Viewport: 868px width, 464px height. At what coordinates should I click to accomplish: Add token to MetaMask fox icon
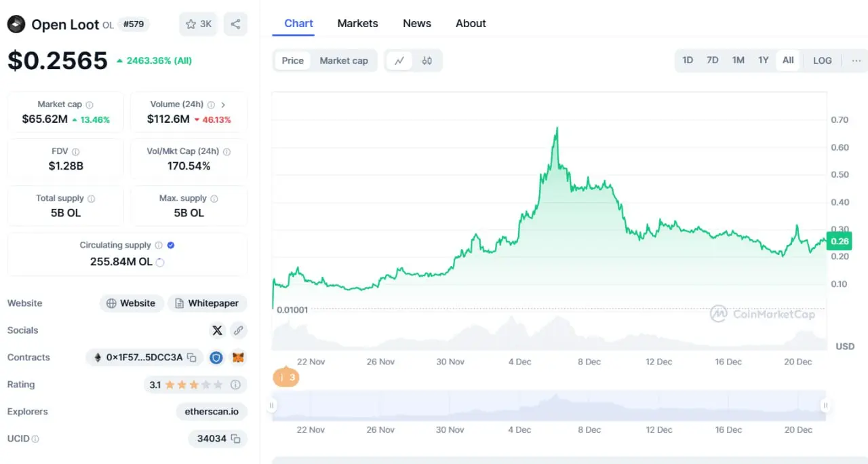point(238,357)
